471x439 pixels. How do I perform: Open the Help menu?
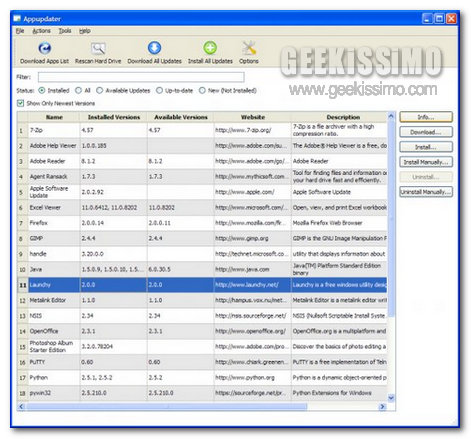[85, 31]
